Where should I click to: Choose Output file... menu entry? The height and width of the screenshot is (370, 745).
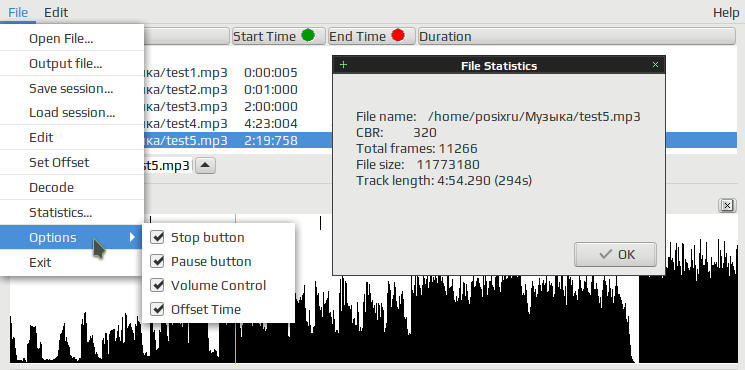click(x=72, y=64)
